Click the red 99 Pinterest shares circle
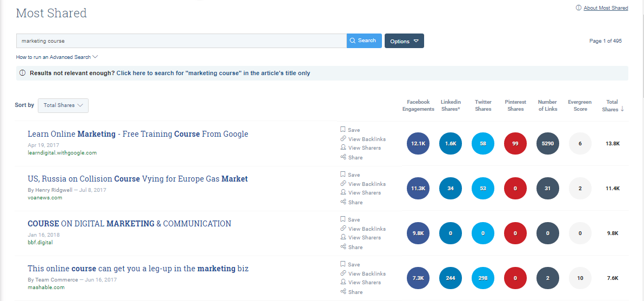Screen dimensions: 644x301 [x=515, y=144]
